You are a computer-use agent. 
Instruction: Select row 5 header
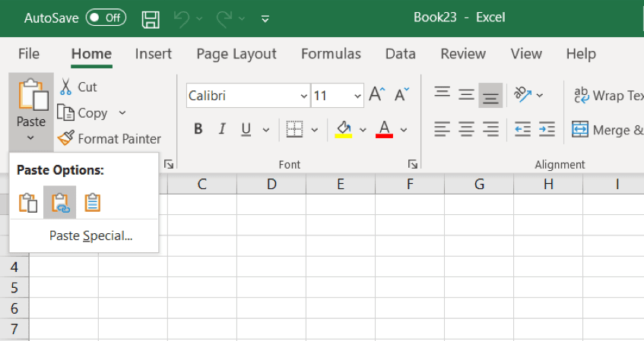click(x=14, y=288)
